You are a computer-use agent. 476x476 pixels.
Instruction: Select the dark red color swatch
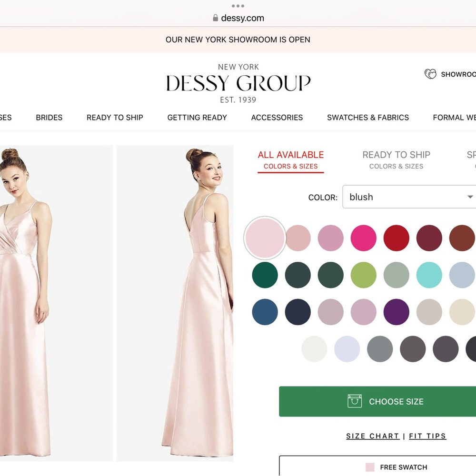[396, 238]
